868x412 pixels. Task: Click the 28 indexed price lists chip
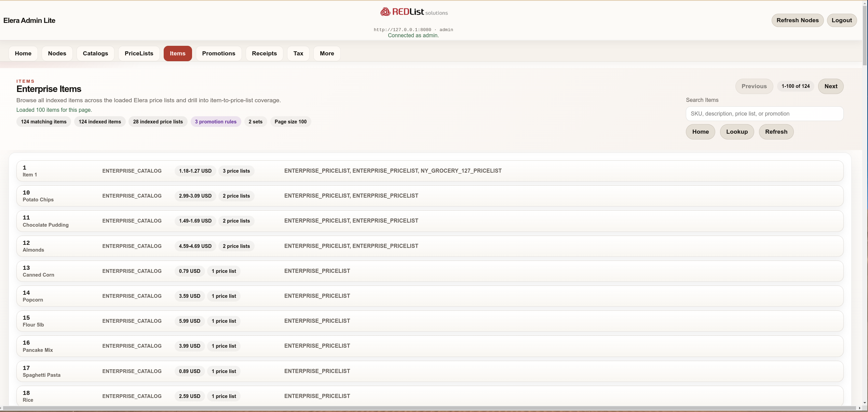158,122
